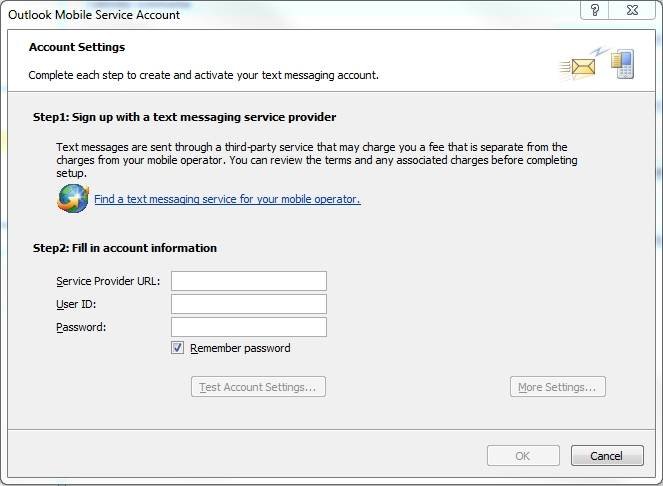Click the Test Account Settings button
This screenshot has height=486, width=663.
258,387
